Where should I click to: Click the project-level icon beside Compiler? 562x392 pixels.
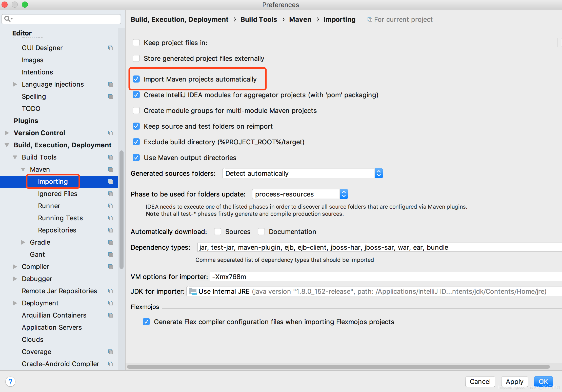coord(111,267)
